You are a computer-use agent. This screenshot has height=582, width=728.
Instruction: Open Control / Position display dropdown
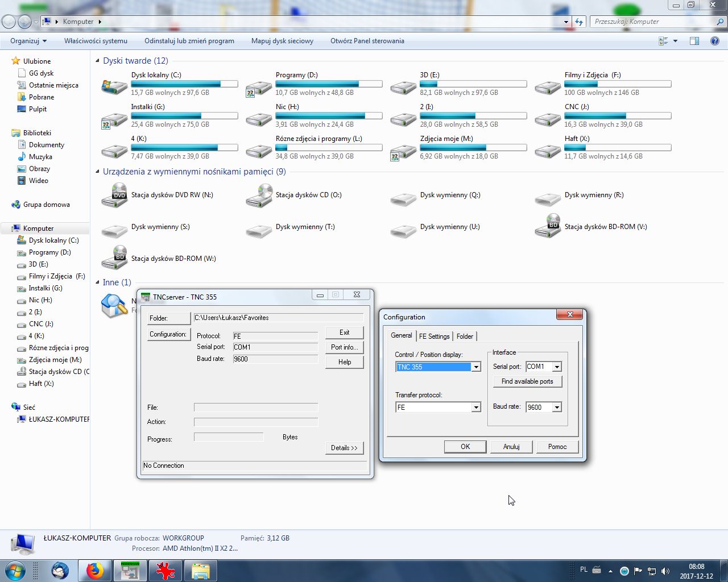[476, 367]
